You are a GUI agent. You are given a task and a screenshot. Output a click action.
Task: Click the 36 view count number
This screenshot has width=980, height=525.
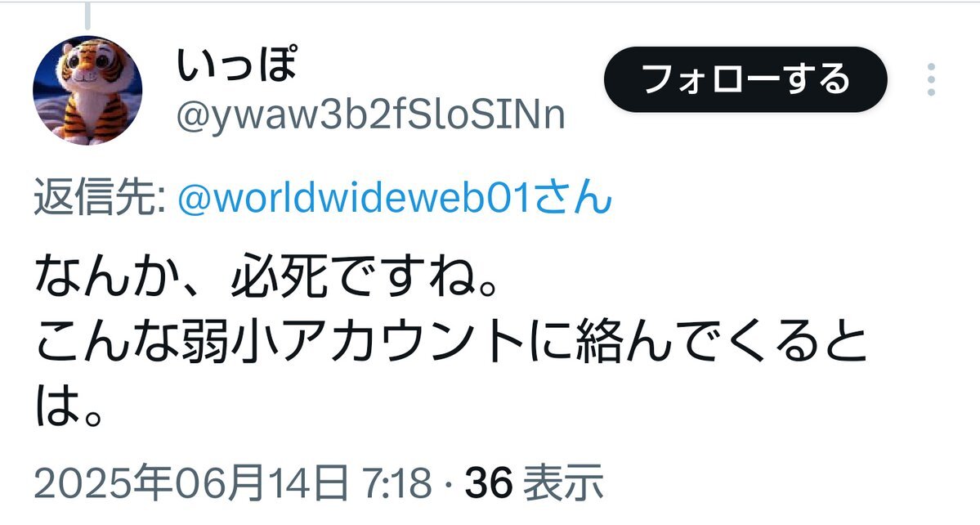(x=489, y=483)
